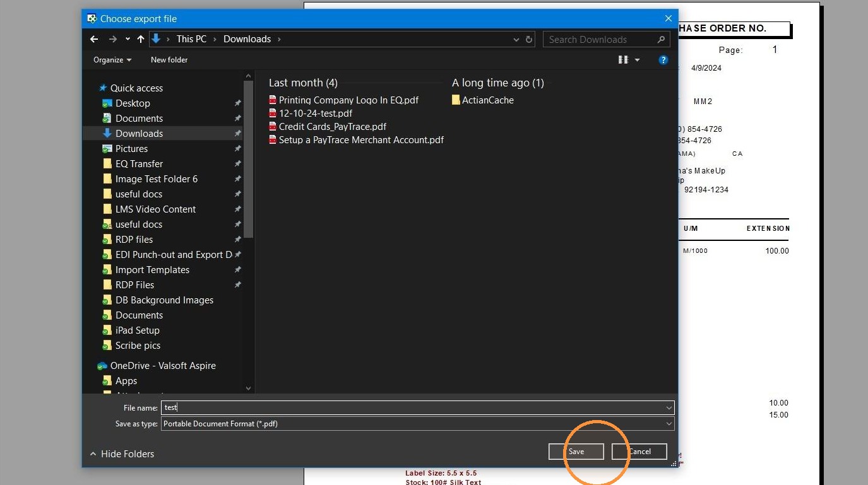Click Hide Folders

tap(122, 454)
